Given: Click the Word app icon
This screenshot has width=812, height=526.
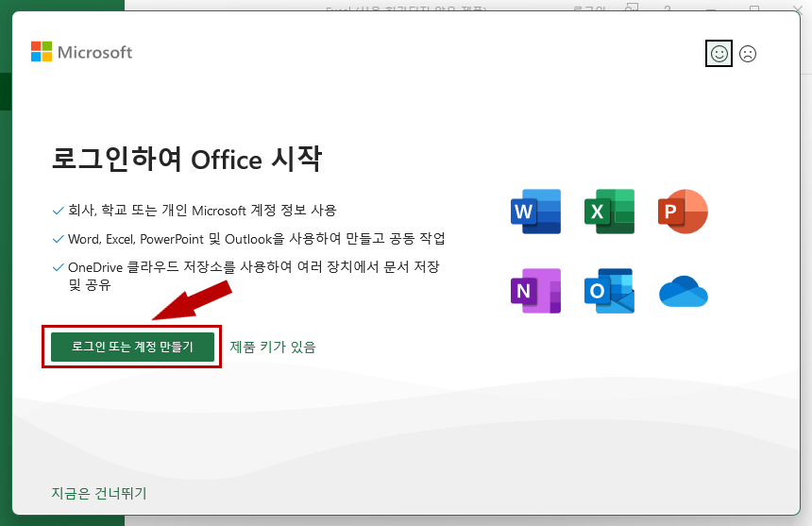Looking at the screenshot, I should (x=535, y=212).
